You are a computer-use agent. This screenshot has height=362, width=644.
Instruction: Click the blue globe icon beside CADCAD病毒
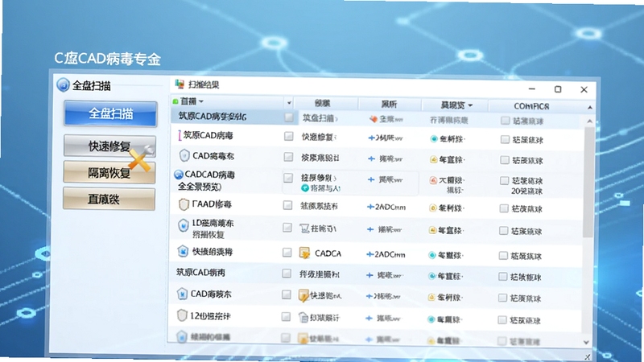point(179,175)
